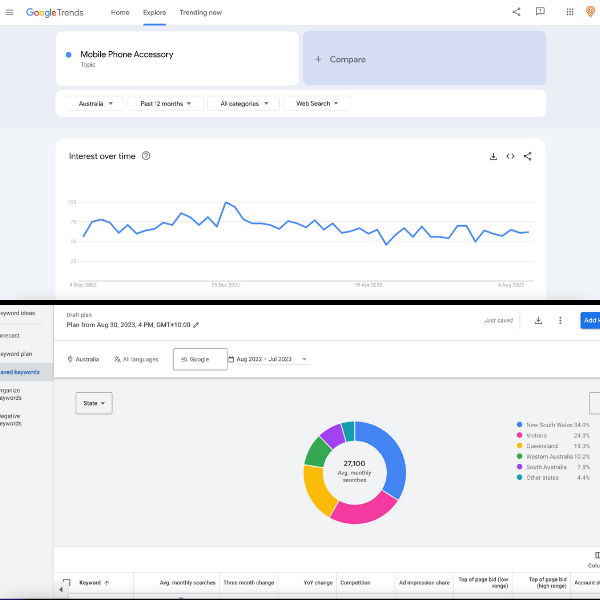Click the teal Other states donut segment
The width and height of the screenshot is (600, 600).
click(x=349, y=430)
